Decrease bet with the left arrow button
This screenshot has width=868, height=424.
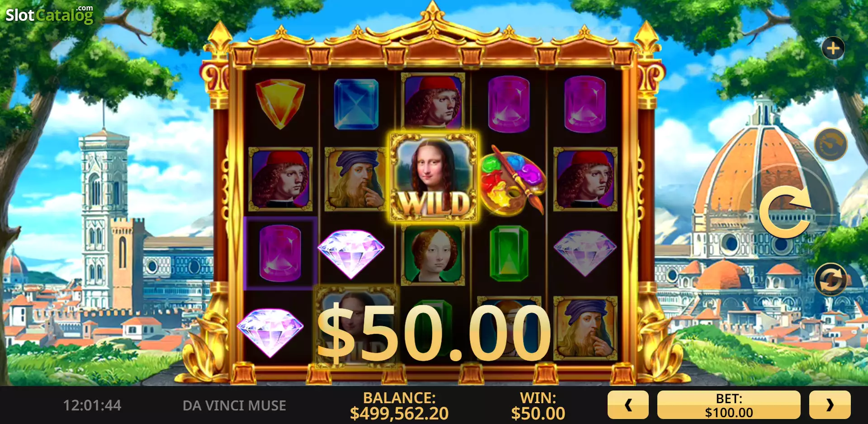628,405
